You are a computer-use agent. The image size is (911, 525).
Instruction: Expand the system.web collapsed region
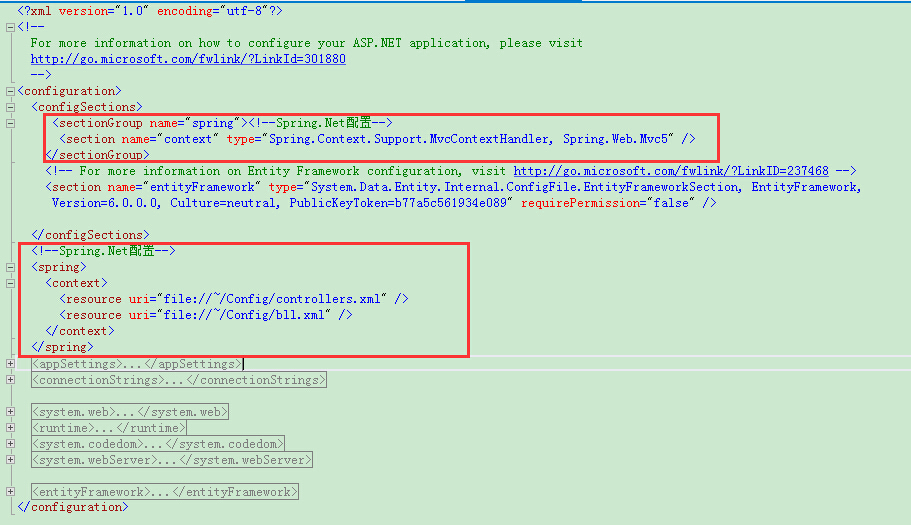click(10, 412)
